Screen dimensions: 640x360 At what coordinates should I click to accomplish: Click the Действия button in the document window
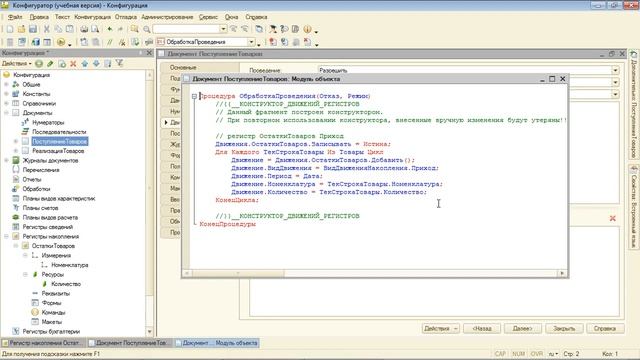(440, 328)
